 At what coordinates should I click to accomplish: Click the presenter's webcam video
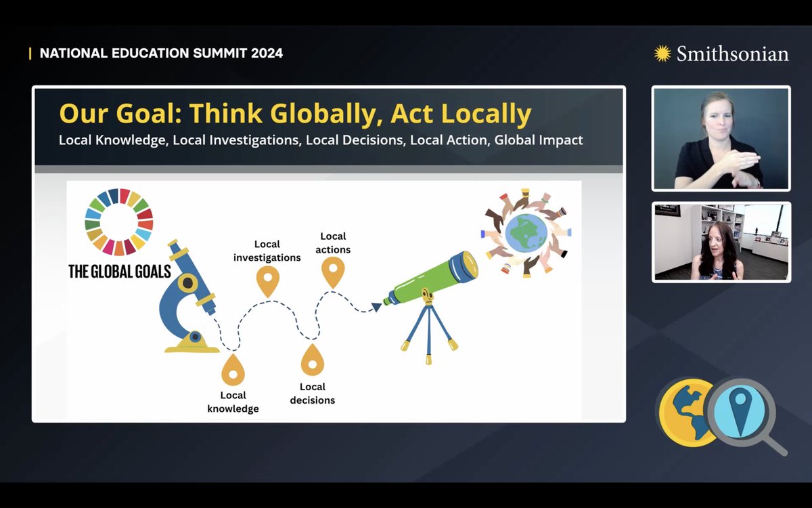(721, 242)
